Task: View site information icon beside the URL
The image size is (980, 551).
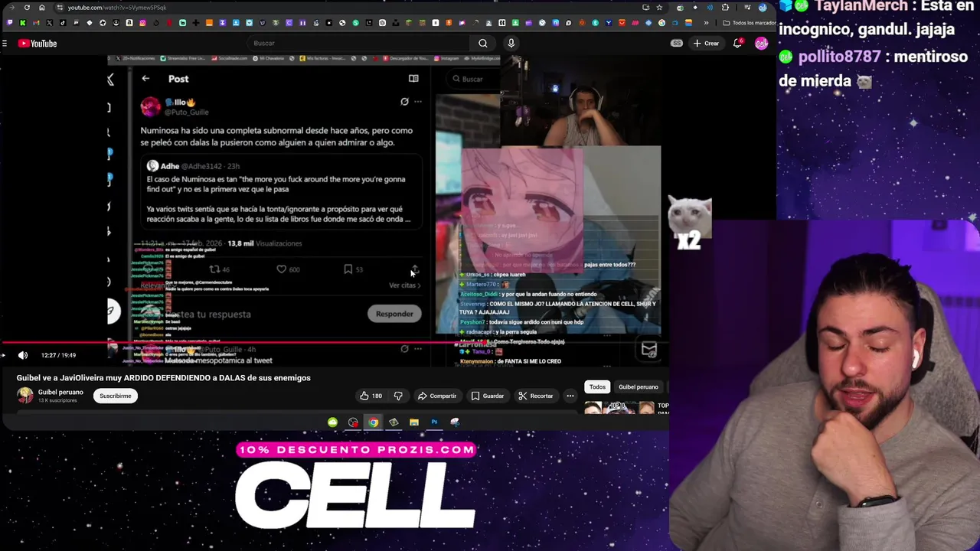Action: click(x=60, y=8)
